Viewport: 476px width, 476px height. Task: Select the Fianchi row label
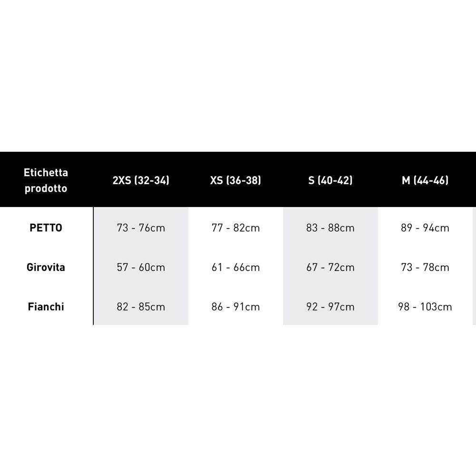[x=46, y=307]
